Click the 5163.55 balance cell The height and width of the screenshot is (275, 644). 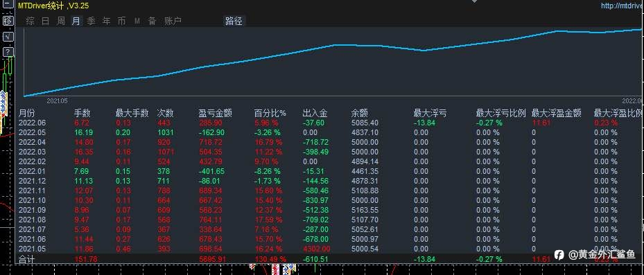tap(365, 210)
